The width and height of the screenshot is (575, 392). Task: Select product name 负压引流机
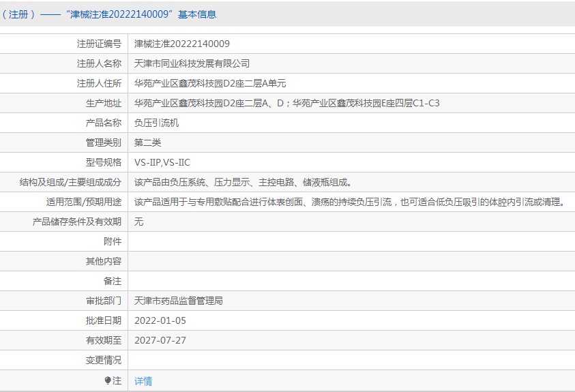(157, 123)
